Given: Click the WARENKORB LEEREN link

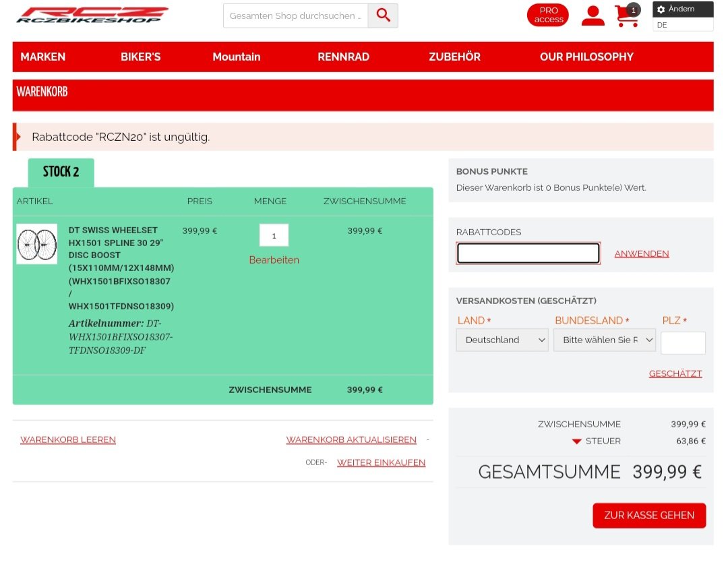Looking at the screenshot, I should tap(68, 440).
